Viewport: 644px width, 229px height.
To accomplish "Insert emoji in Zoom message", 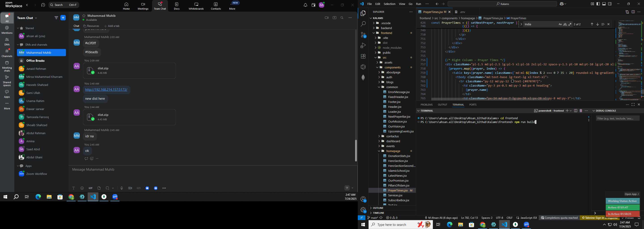I will tap(82, 188).
